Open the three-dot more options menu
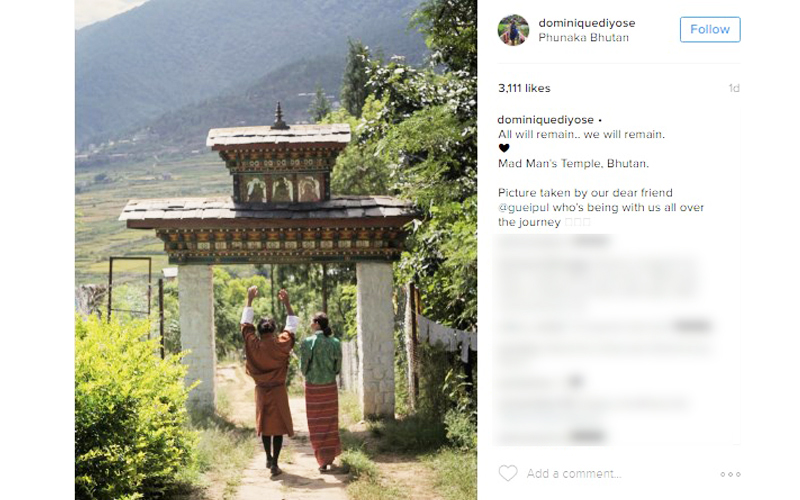Viewport: 800px width, 500px height. [x=730, y=474]
